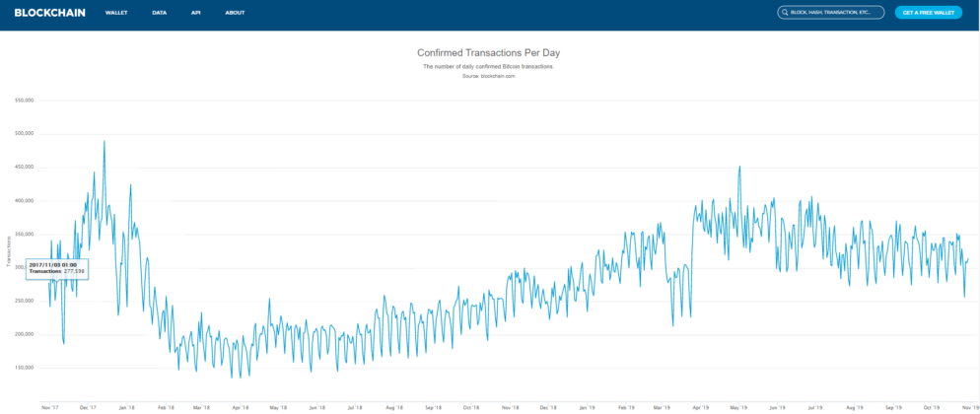Click the magnifier icon in the search box
The height and width of the screenshot is (414, 980).
point(785,13)
